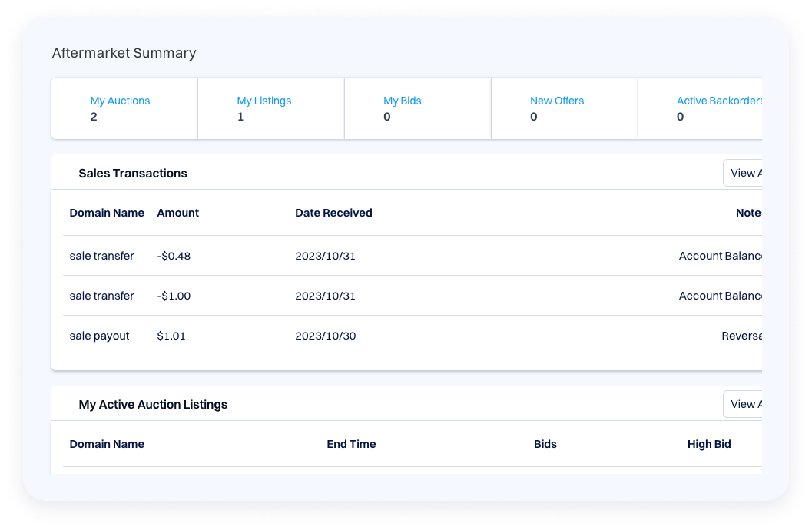The image size is (812, 530).
Task: Open the My Auctions link
Action: tap(120, 101)
